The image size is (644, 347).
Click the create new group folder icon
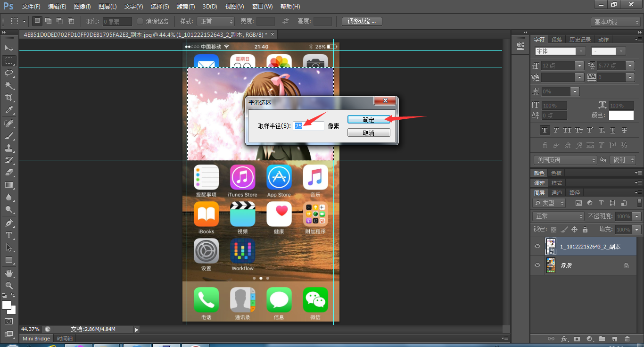pyautogui.click(x=602, y=339)
